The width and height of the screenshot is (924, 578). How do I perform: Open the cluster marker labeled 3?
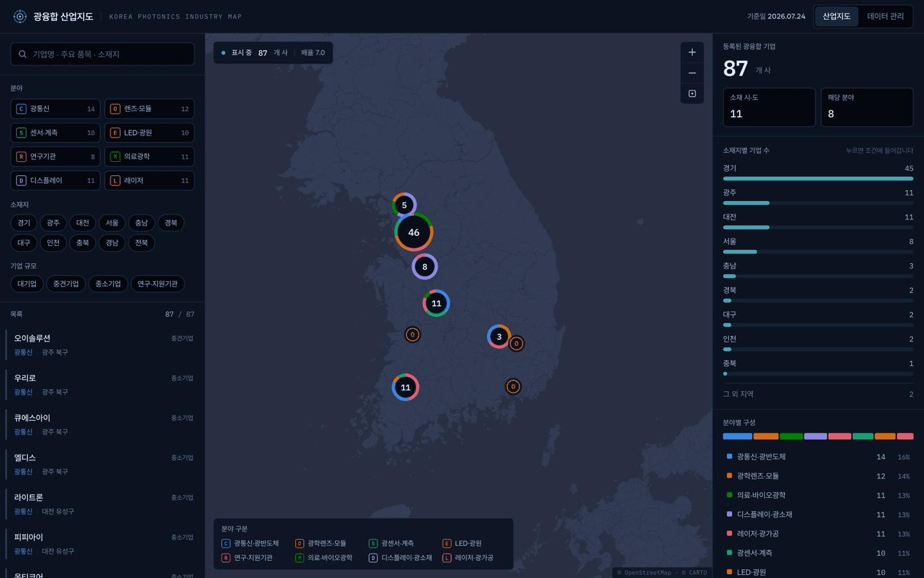pos(499,337)
